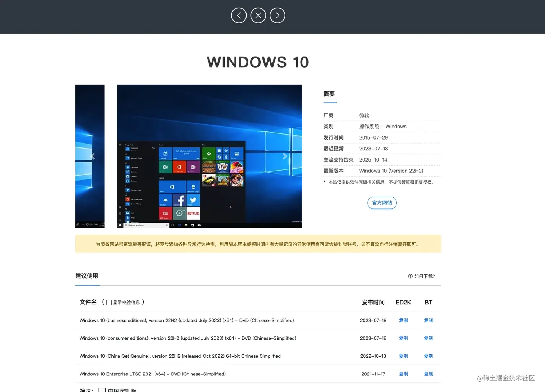Viewport: 545px width, 392px height.
Task: Click the WINDOWS 10 page title
Action: pos(258,62)
